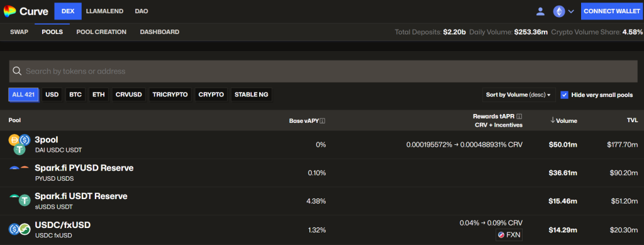The width and height of the screenshot is (644, 245).
Task: Enable the TRICRYPTO filter
Action: [x=170, y=94]
